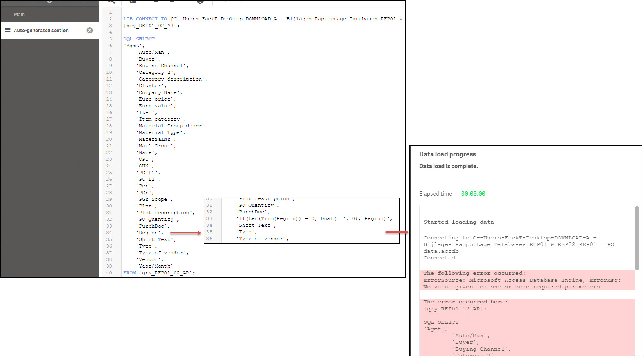Click the `Euro value` field line

[x=156, y=106]
